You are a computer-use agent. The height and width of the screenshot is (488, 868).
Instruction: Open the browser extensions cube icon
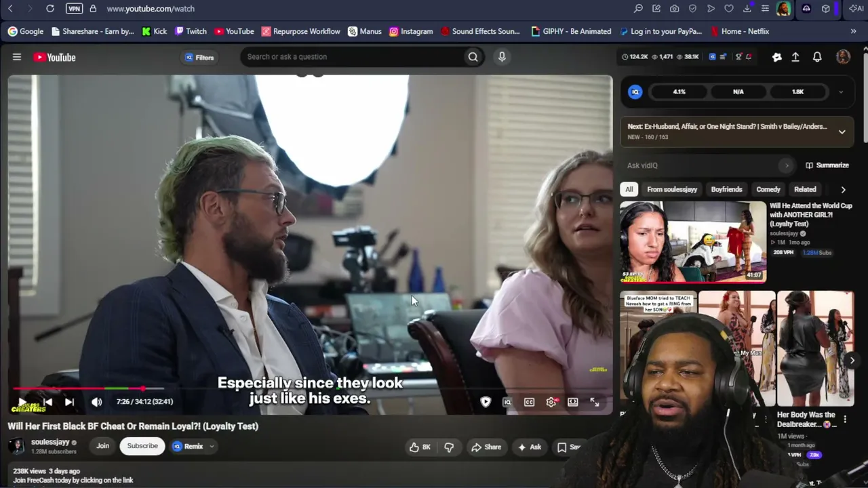(x=825, y=9)
